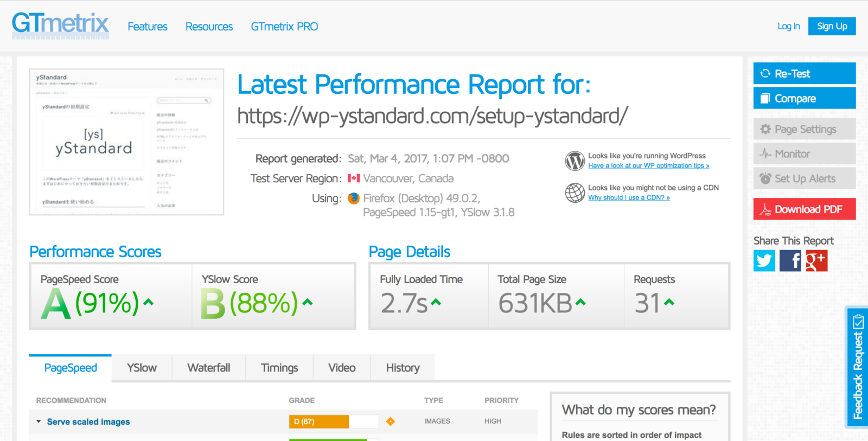This screenshot has width=868, height=441.
Task: Click the orange diamond indicator icon
Action: [390, 421]
